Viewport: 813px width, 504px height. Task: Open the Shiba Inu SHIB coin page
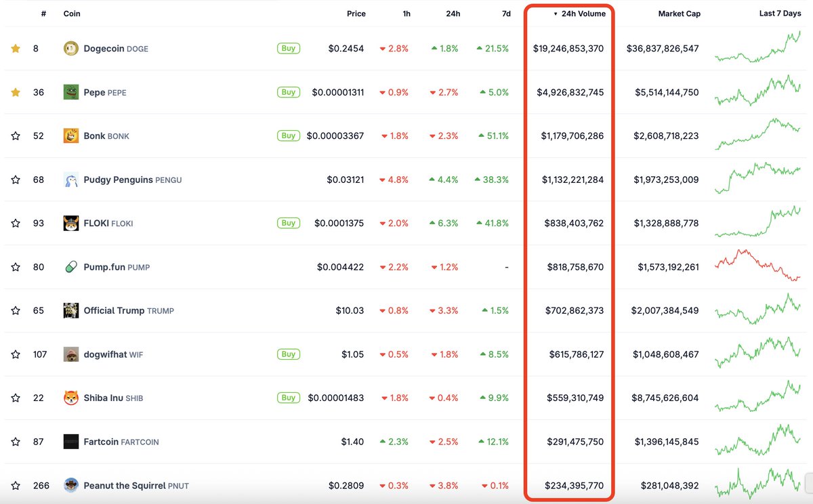113,398
